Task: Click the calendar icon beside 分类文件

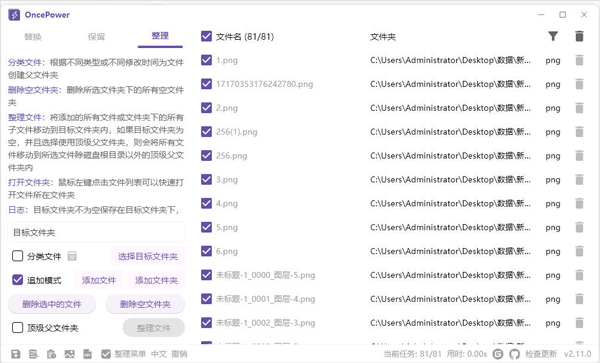Action: point(72,256)
